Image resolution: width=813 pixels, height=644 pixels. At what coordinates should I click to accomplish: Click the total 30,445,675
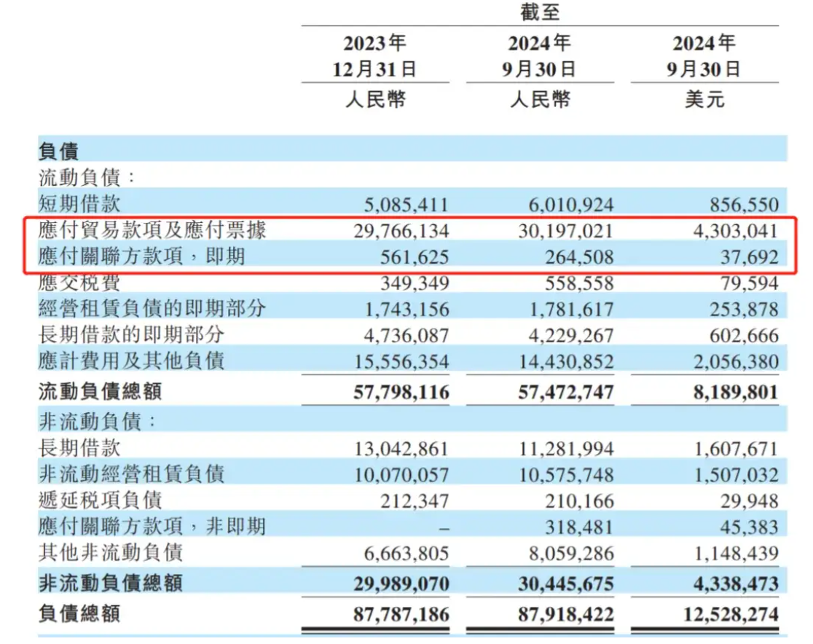(x=566, y=584)
